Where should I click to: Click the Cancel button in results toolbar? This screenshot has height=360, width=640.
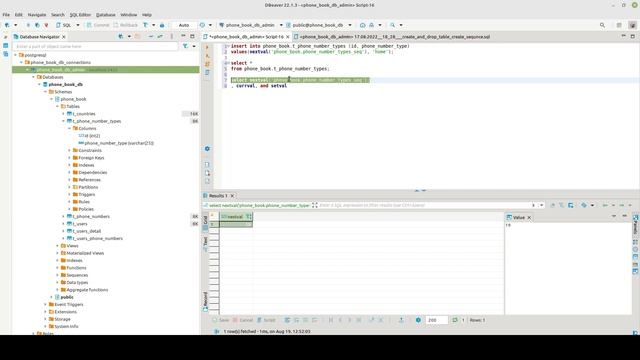click(243, 320)
